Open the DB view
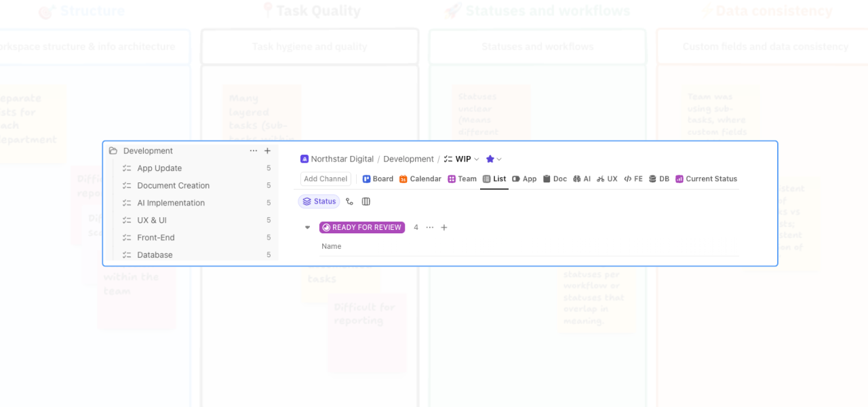The height and width of the screenshot is (407, 868). 658,178
